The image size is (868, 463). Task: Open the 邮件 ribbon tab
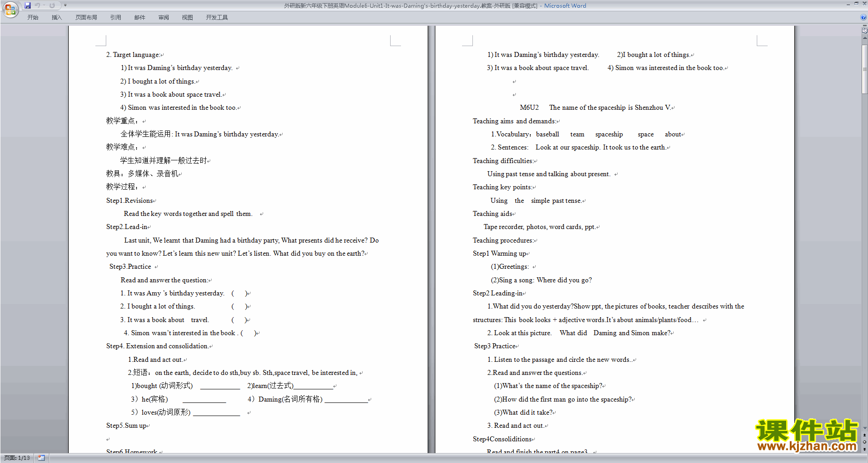(140, 18)
